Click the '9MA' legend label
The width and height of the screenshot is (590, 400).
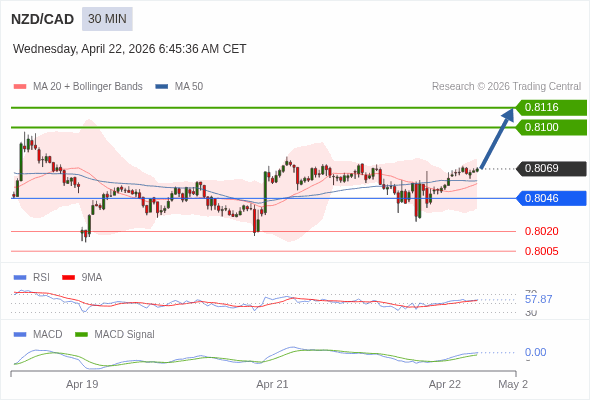coord(92,278)
